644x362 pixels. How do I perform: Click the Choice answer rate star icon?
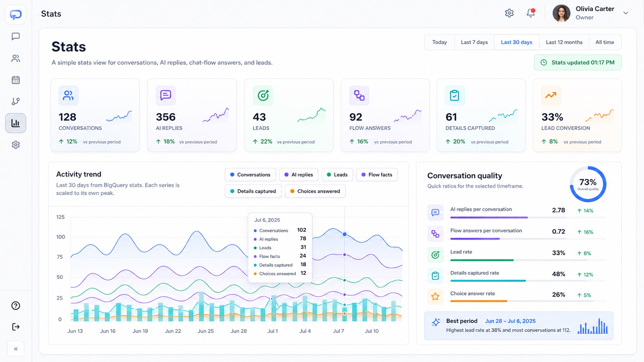pyautogui.click(x=435, y=297)
